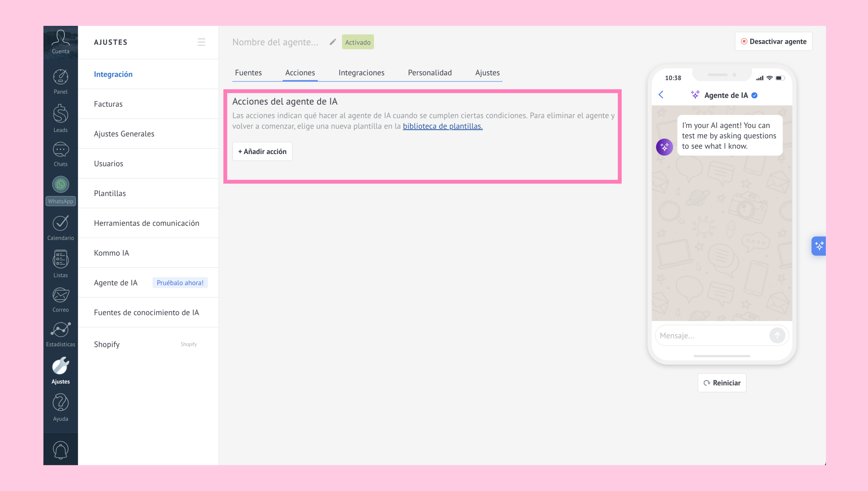
Task: Click the verified badge next to Agente de IA
Action: coord(755,95)
